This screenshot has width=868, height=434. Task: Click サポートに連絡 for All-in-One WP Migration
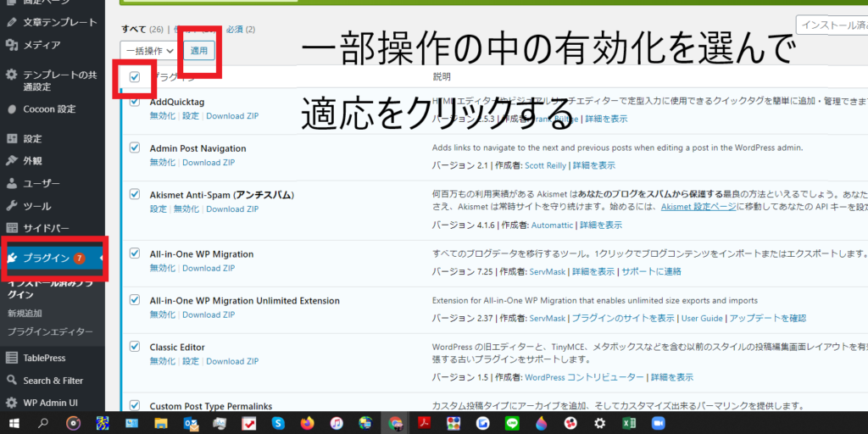(x=651, y=272)
